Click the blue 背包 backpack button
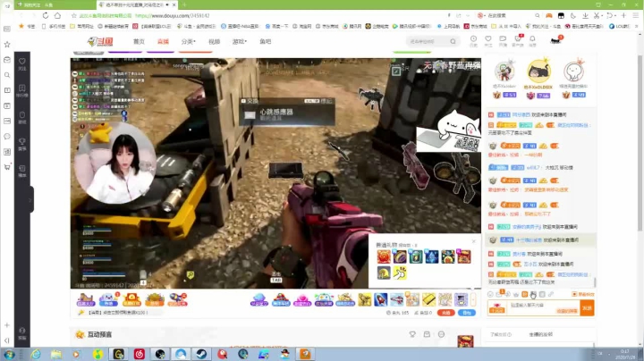Screen dimensions: 644x361 467,313
